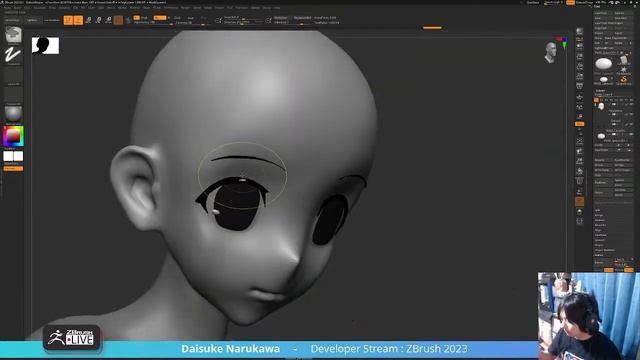The image size is (640, 360).
Task: Toggle the orange XYZ rotation button
Action: click(x=580, y=124)
